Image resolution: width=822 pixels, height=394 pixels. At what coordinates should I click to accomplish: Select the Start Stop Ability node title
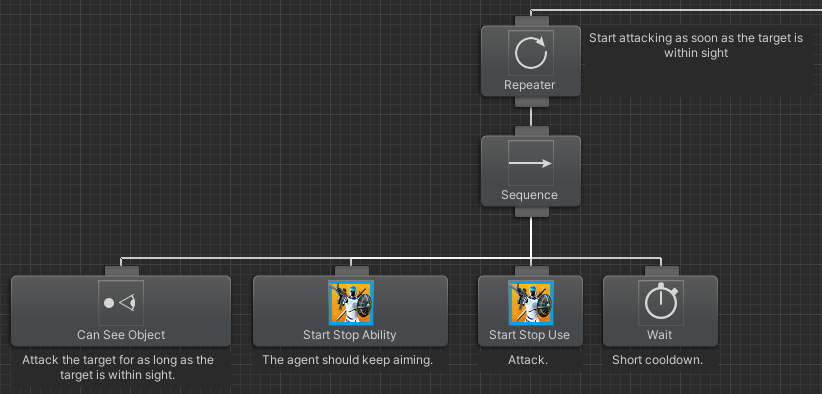pyautogui.click(x=350, y=335)
